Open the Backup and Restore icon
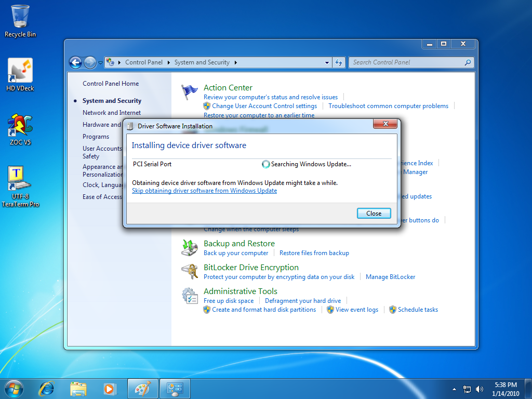The width and height of the screenshot is (532, 399). point(190,247)
